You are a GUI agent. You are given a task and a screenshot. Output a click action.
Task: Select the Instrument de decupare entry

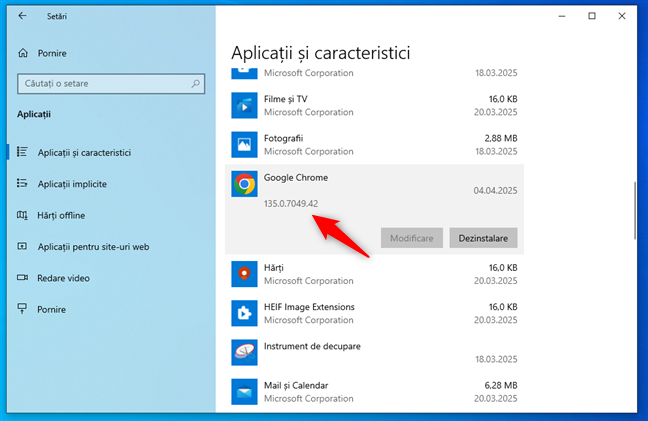[374, 352]
